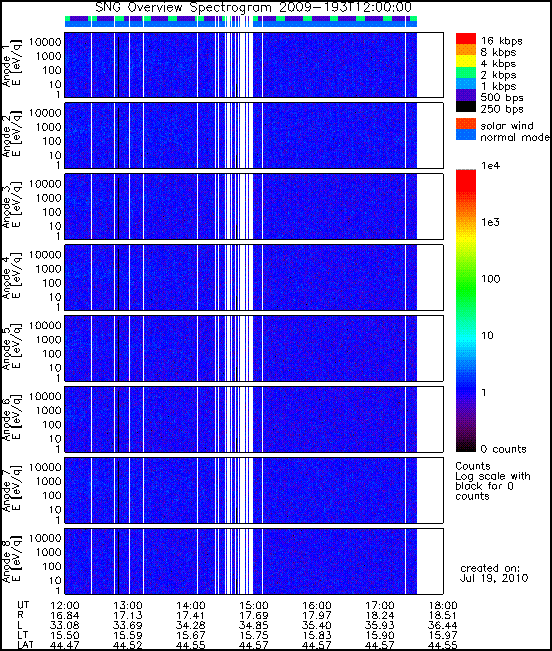Click the Anode 8 spectrogram panel
Viewport: 552px width, 651px height.
tap(254, 561)
